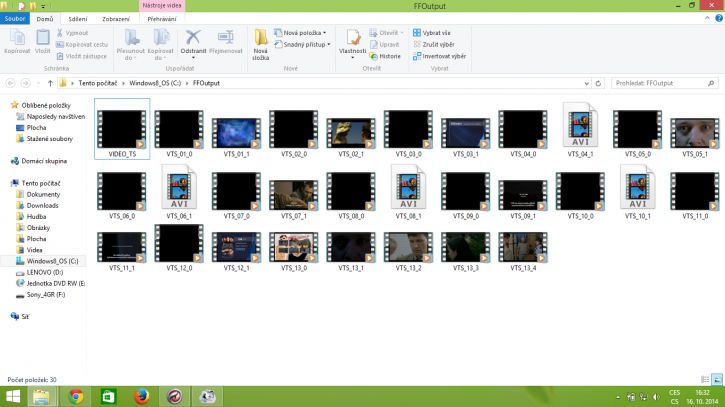725x407 pixels.
Task: Select the VIDEO_TS video file
Action: [122, 129]
